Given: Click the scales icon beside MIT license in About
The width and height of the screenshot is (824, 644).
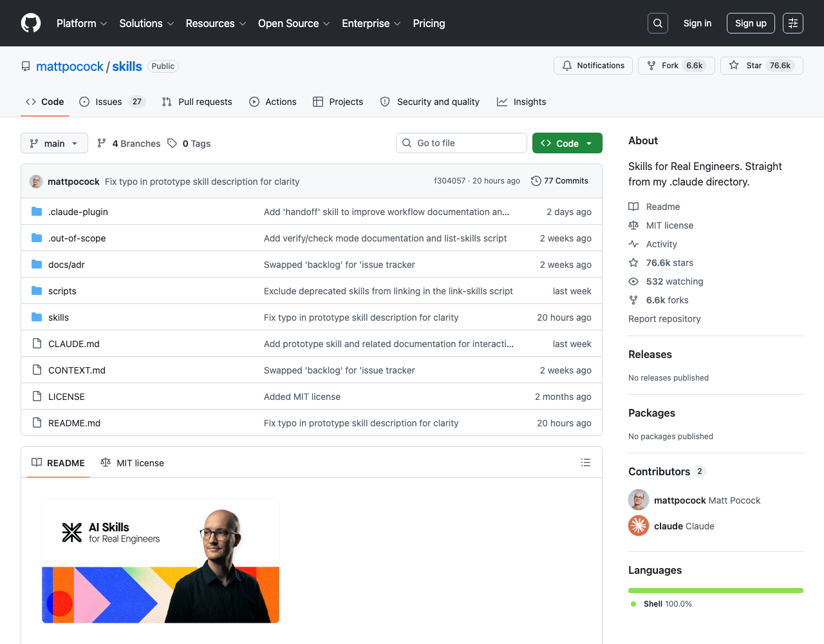Looking at the screenshot, I should click(x=633, y=225).
